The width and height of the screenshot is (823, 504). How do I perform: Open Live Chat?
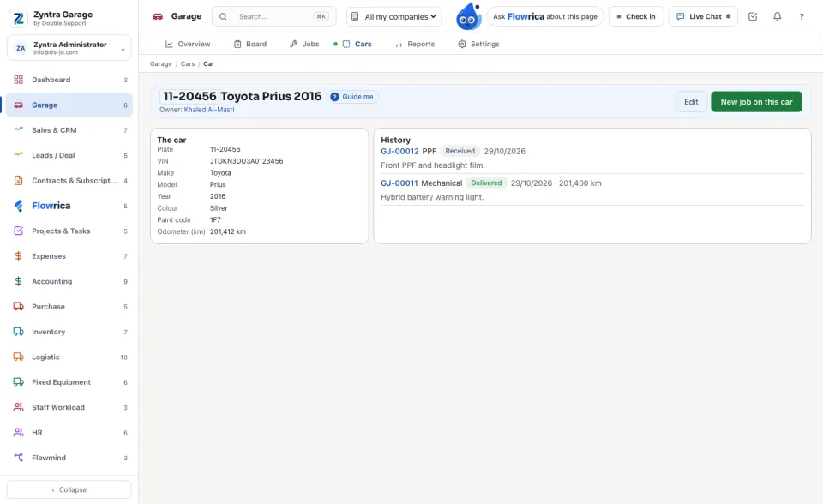coord(703,17)
